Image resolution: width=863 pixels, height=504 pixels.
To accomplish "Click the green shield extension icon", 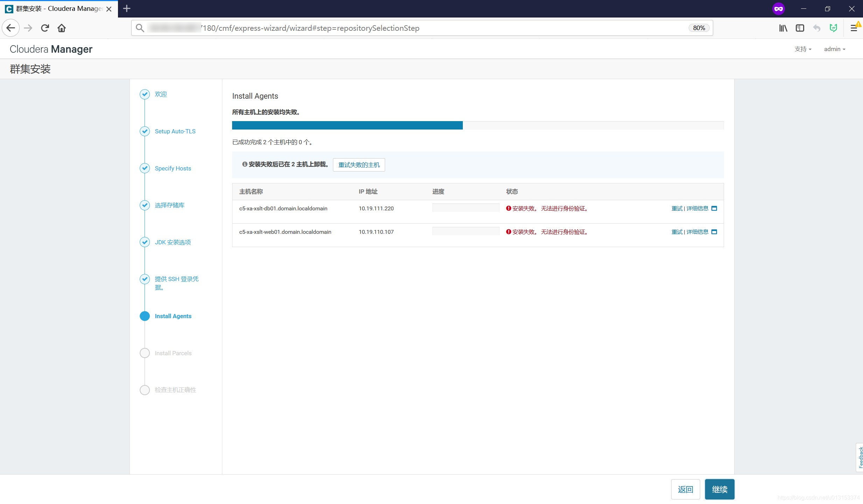I will (x=833, y=28).
